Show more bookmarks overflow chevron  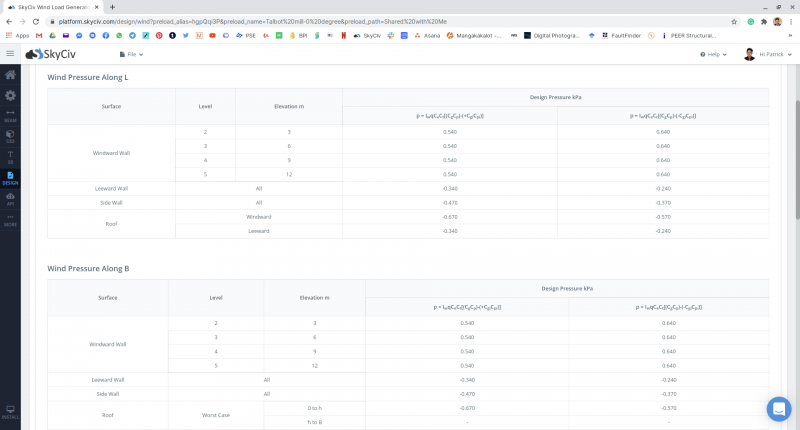[789, 35]
